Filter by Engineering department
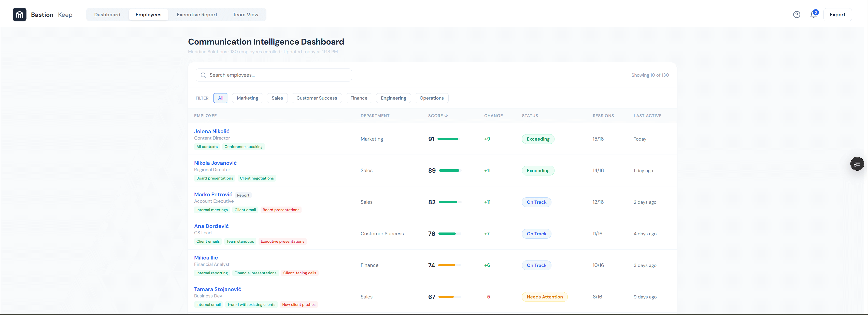The image size is (868, 315). point(393,98)
